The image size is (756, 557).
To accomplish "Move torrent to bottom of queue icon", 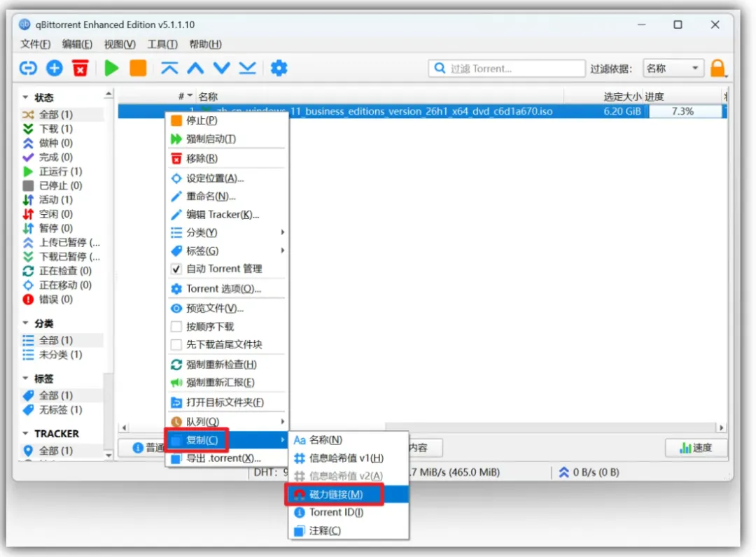I will click(x=247, y=69).
